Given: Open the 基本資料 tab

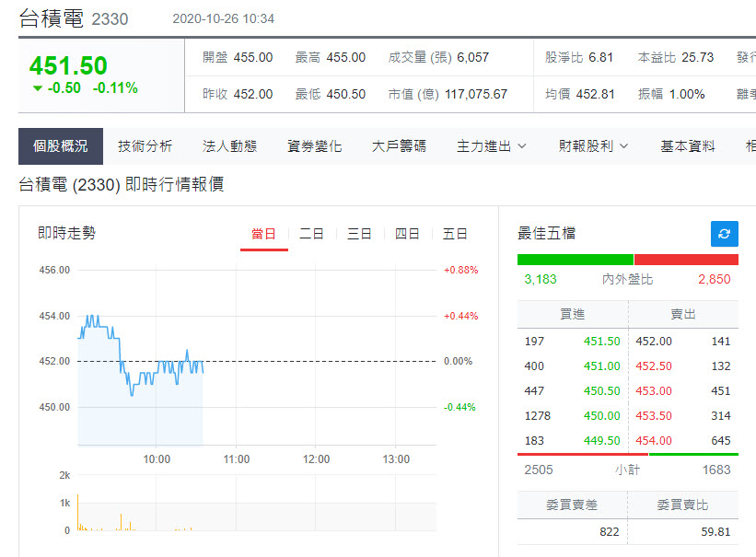Looking at the screenshot, I should pyautogui.click(x=688, y=146).
